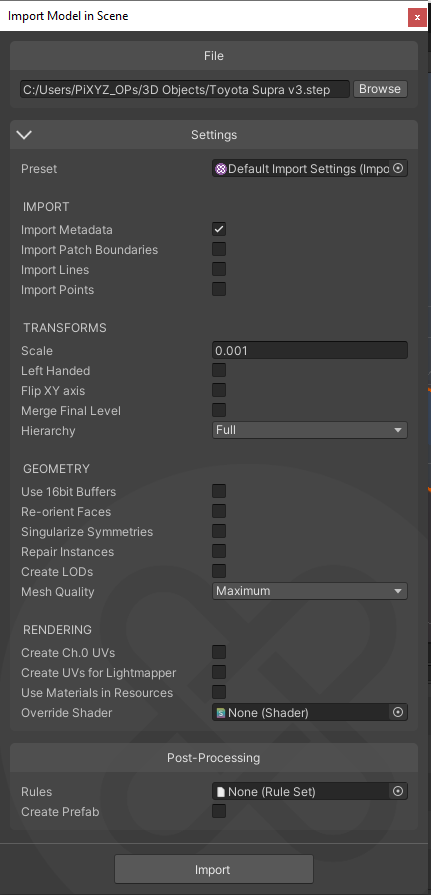Image resolution: width=431 pixels, height=895 pixels.
Task: Click the Browse button
Action: coord(380,89)
